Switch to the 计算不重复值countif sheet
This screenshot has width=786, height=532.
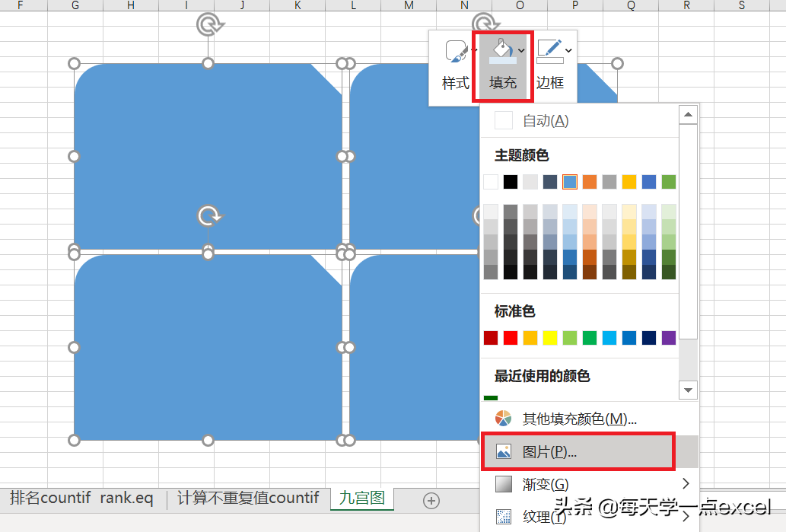click(248, 498)
